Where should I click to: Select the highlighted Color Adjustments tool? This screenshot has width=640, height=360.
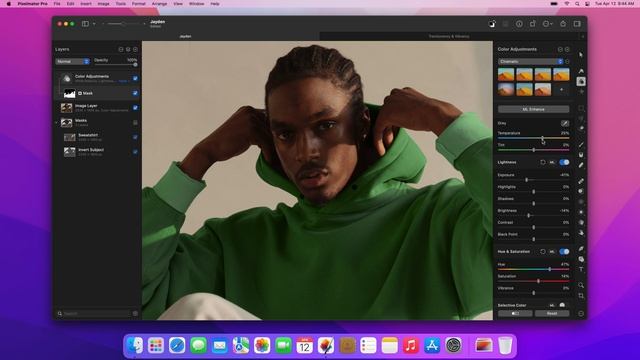(x=581, y=82)
